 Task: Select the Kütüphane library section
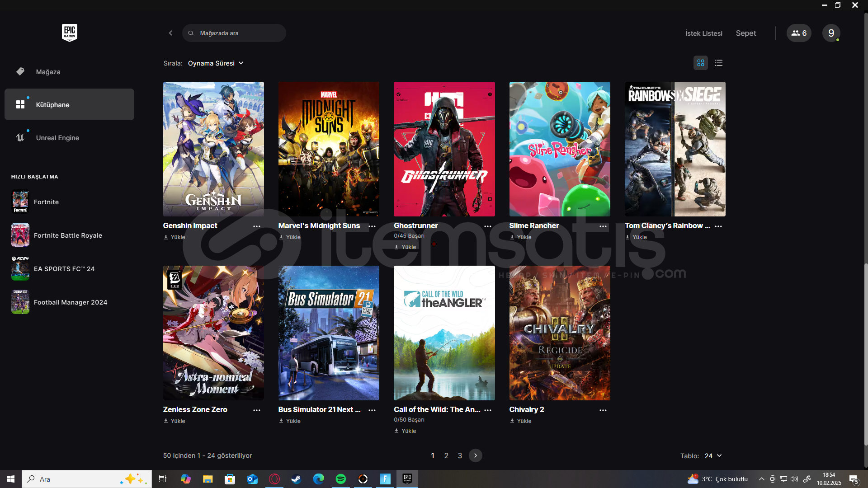(69, 104)
